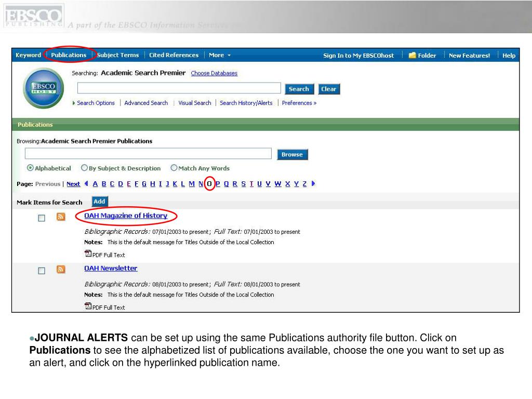Jump to publications starting with E

(129, 183)
